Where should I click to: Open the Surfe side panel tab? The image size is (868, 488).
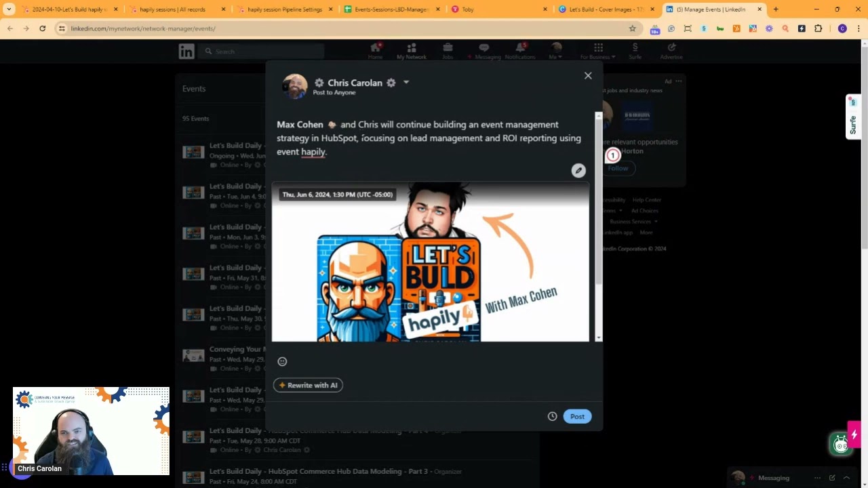853,117
